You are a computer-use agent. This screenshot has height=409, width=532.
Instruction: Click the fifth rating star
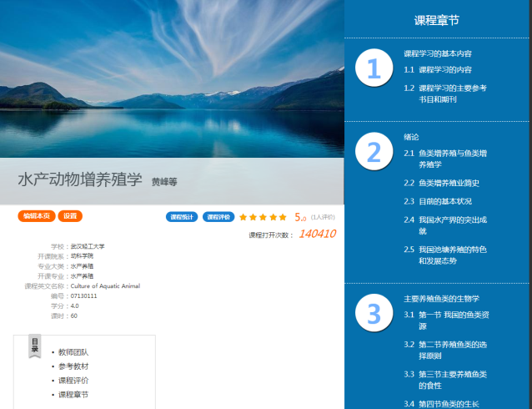283,217
